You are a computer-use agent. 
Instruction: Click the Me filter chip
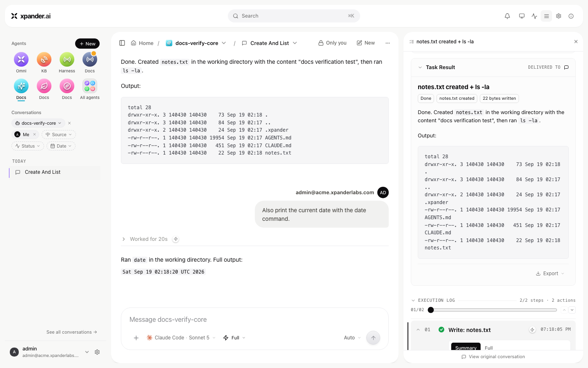[x=26, y=135]
